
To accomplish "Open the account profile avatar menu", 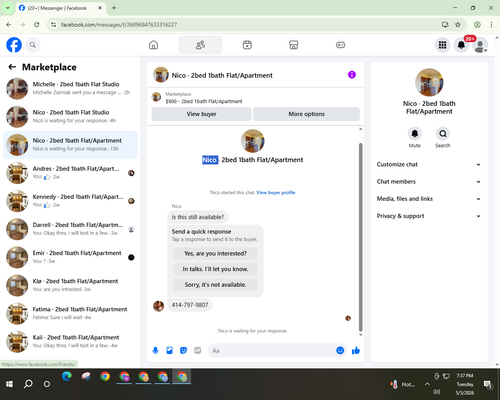I will pyautogui.click(x=480, y=45).
